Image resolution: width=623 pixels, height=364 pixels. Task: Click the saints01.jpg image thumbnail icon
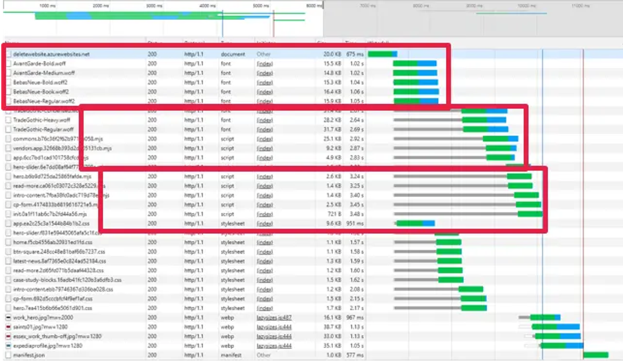(8, 327)
